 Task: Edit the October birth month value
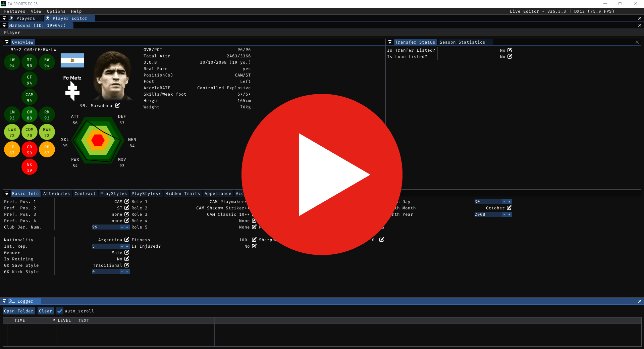click(x=509, y=208)
